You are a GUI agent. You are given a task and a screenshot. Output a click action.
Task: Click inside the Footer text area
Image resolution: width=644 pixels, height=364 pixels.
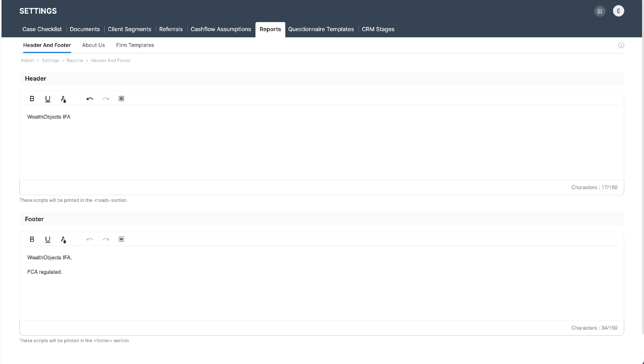(322, 283)
